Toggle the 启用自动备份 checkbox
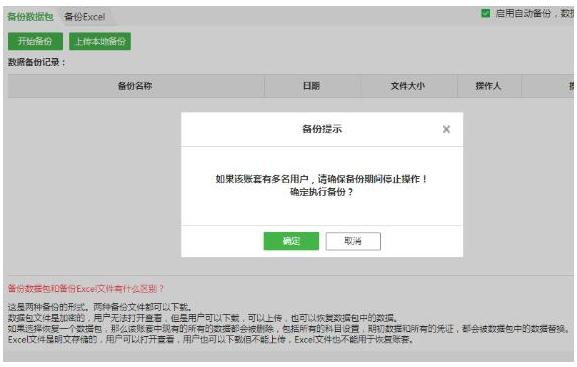This screenshot has height=367, width=577. click(485, 14)
